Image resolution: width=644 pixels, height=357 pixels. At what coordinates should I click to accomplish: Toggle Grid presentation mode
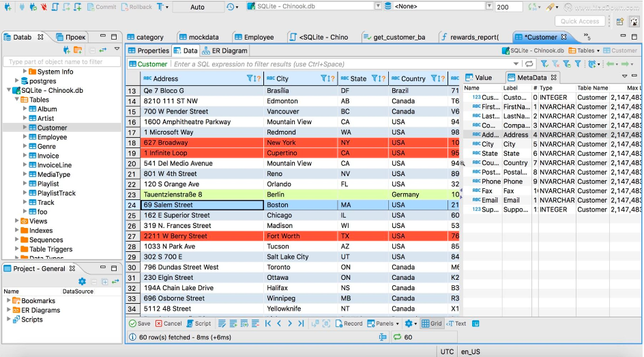tap(432, 324)
